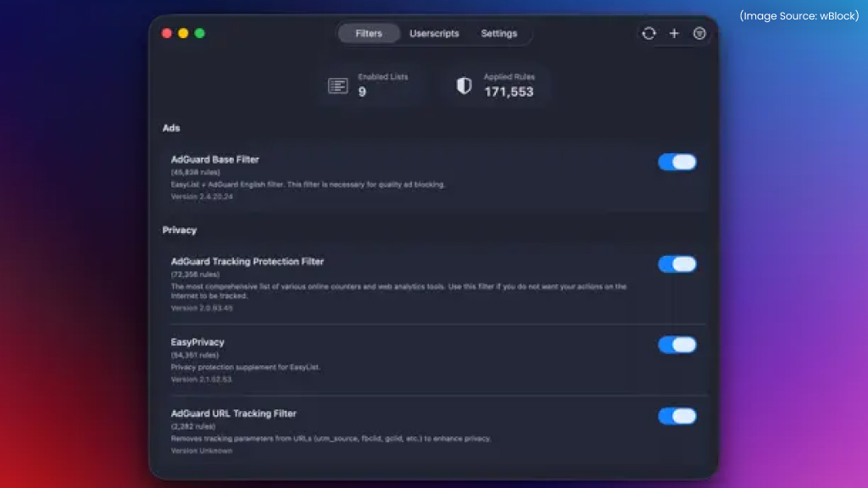Click the Privacy section heading

tap(180, 230)
